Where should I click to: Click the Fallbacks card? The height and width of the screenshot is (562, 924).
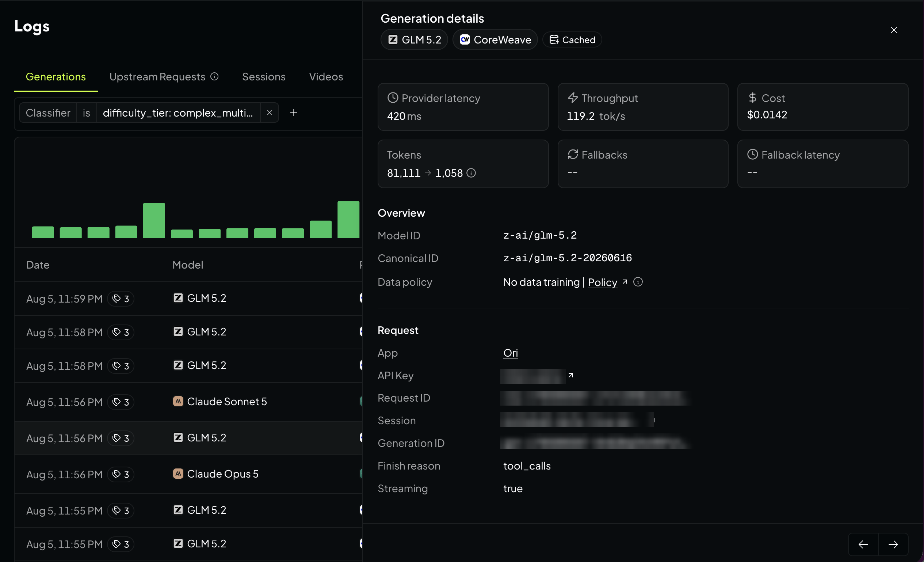pyautogui.click(x=643, y=164)
